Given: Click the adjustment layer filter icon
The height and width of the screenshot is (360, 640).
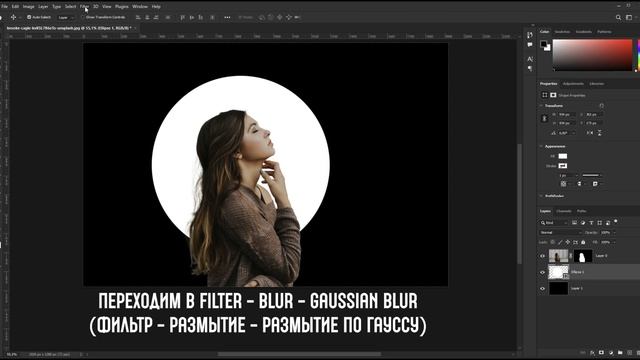Looking at the screenshot, I should coord(582,223).
